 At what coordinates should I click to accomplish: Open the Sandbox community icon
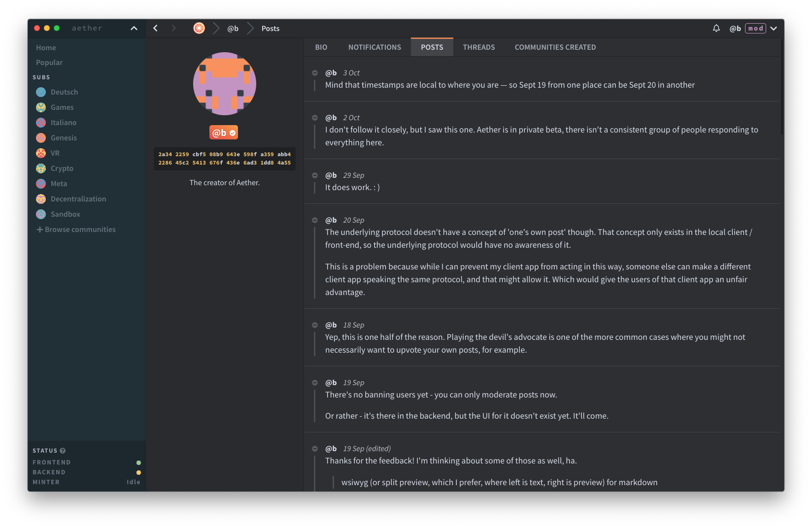point(41,214)
